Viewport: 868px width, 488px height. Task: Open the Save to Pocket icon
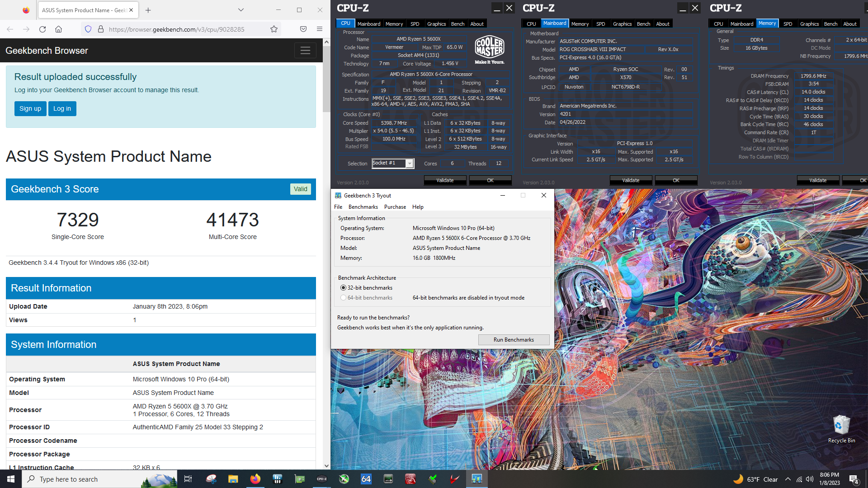click(303, 29)
